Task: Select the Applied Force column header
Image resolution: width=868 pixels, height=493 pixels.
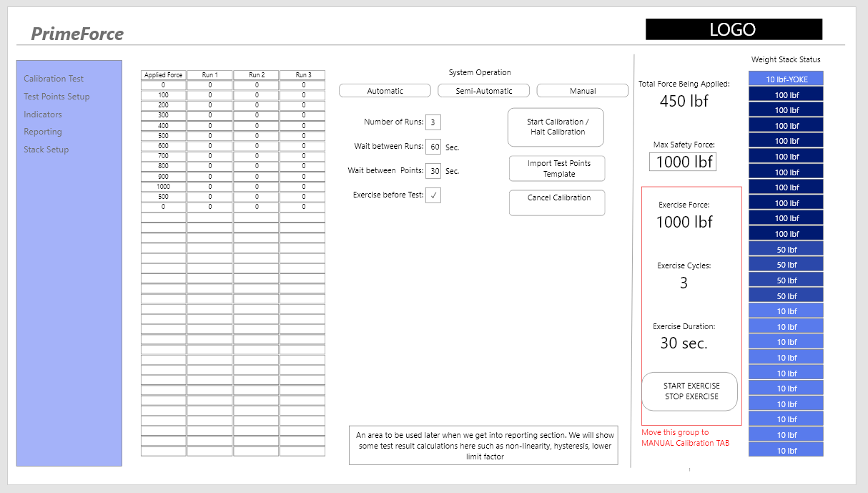Action: click(164, 75)
